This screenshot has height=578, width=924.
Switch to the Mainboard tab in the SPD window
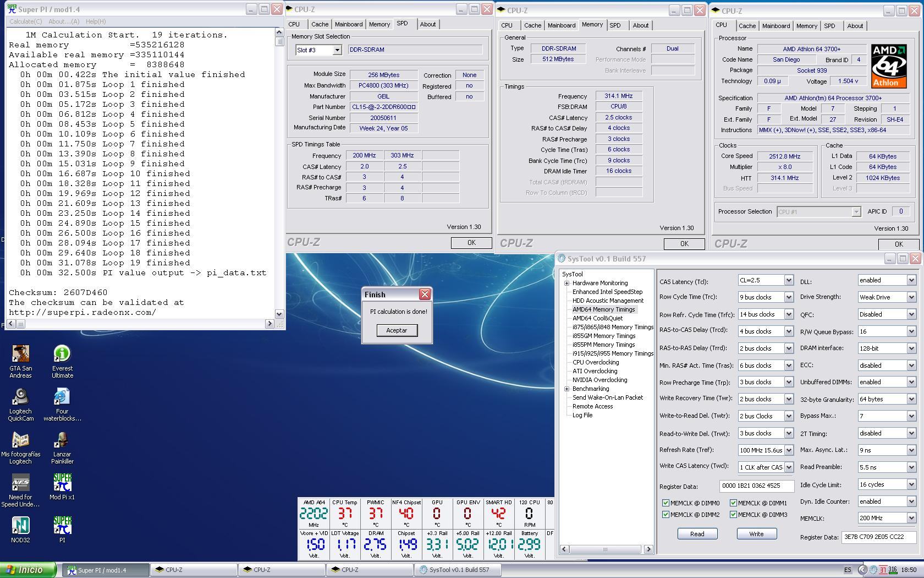pyautogui.click(x=349, y=24)
